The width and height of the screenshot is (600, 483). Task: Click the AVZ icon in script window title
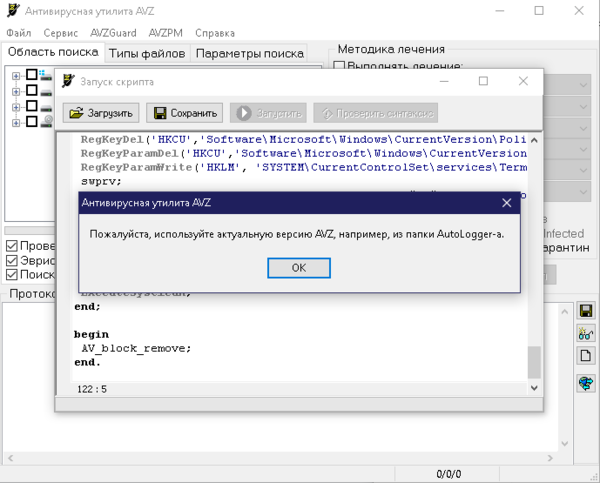click(x=68, y=81)
